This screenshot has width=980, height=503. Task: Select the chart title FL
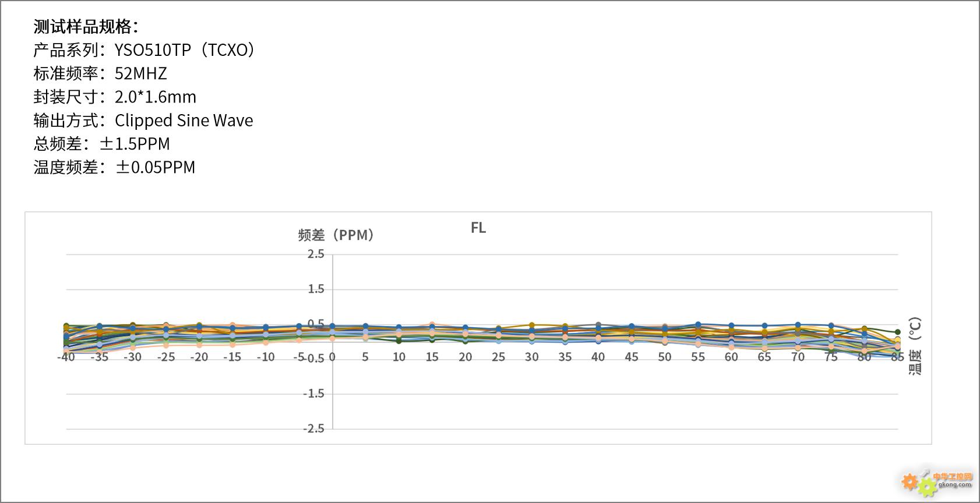click(478, 228)
